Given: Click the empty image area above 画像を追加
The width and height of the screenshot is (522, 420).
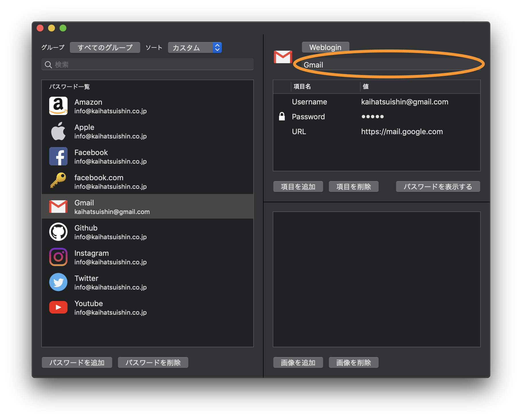Looking at the screenshot, I should pyautogui.click(x=377, y=279).
